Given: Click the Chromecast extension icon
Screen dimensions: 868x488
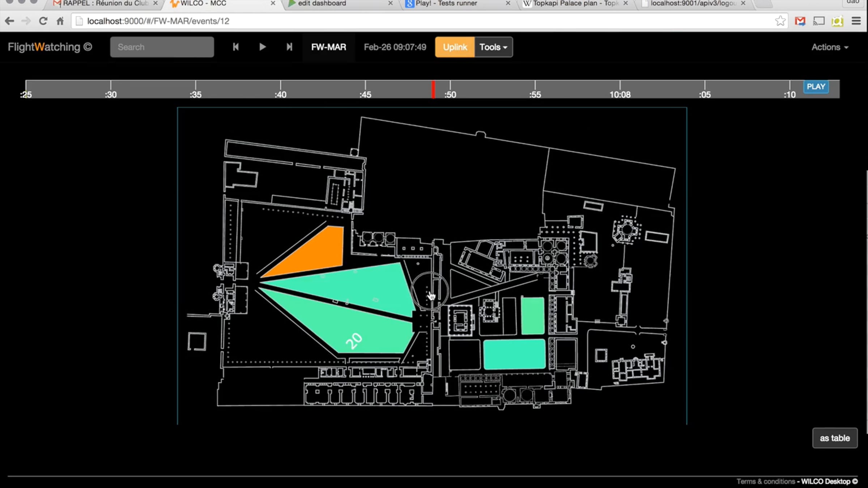Looking at the screenshot, I should click(819, 21).
